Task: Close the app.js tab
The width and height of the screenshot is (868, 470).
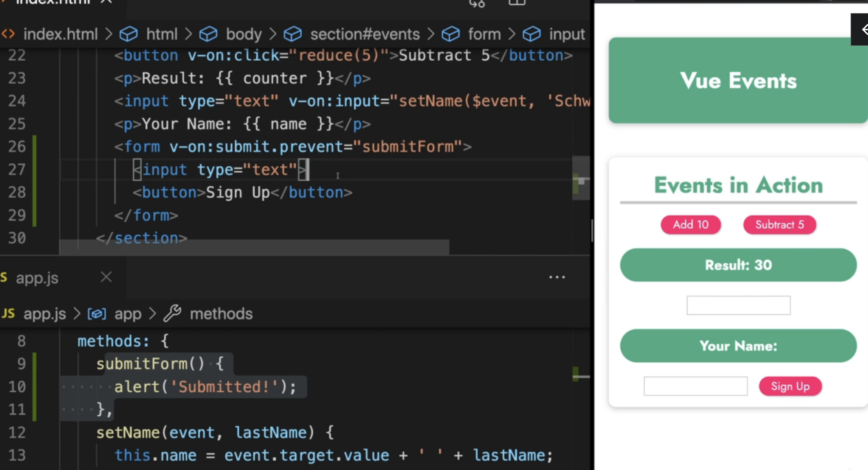Action: 106,277
